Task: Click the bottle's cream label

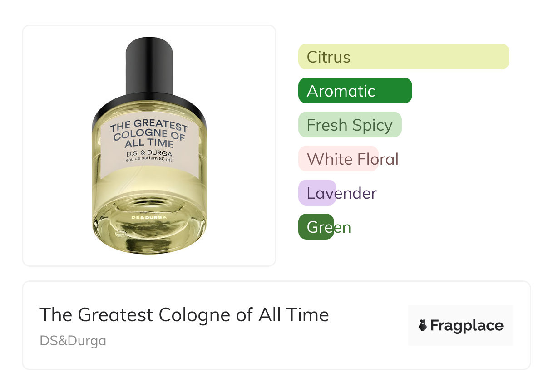Action: (149, 145)
